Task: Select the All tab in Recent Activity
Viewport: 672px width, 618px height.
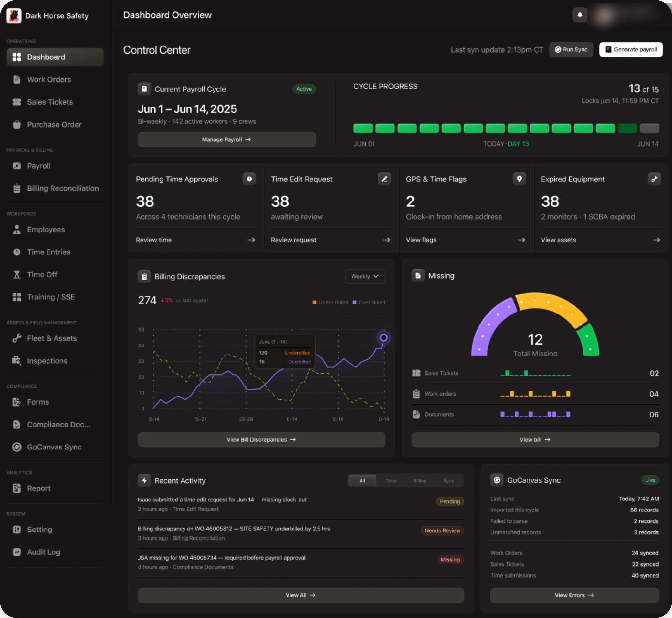Action: (362, 480)
